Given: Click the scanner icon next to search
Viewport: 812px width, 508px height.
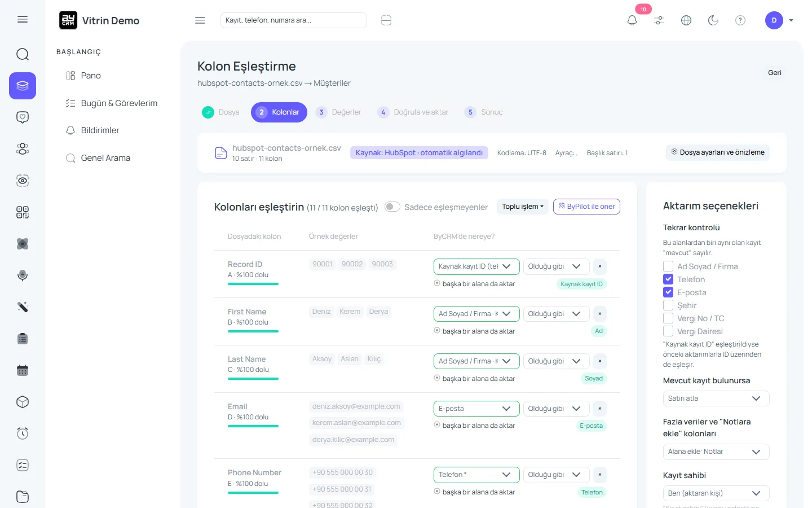Looking at the screenshot, I should (386, 20).
